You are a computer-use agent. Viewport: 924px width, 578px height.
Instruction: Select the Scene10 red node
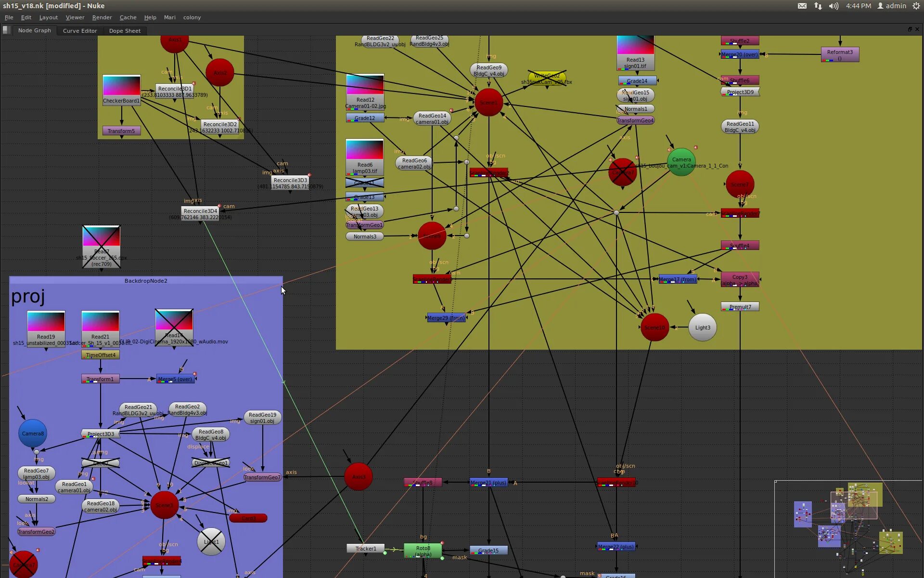click(x=654, y=327)
